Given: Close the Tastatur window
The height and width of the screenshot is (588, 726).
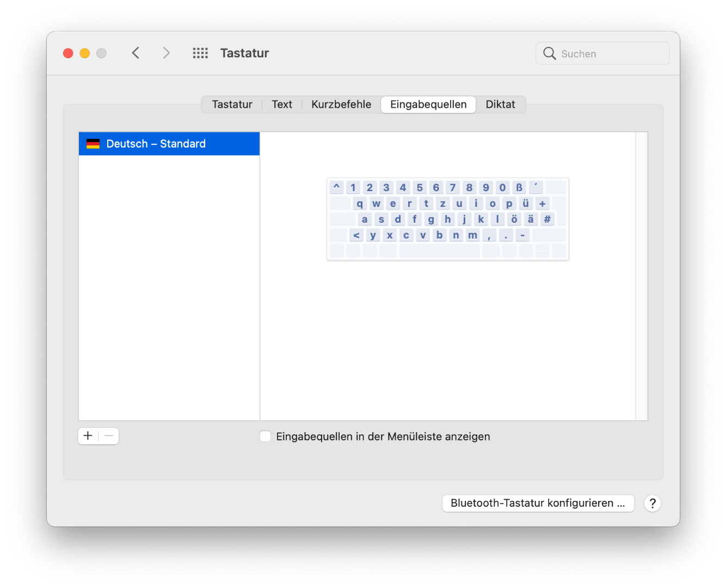Looking at the screenshot, I should point(68,53).
